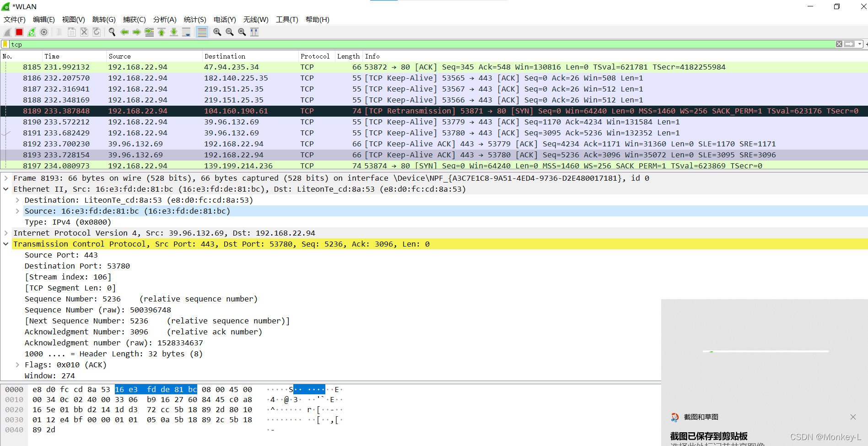This screenshot has height=446, width=868.
Task: Go back to previous packet arrow
Action: click(124, 32)
